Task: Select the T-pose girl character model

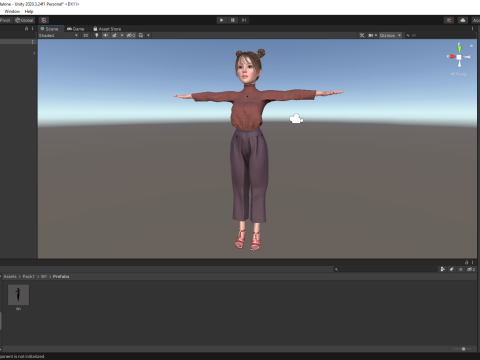Action: 249,150
